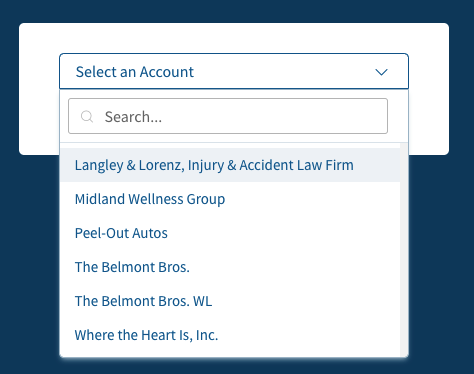Click empty space right of Peel-Out Autos row
The image size is (474, 374).
[283, 233]
